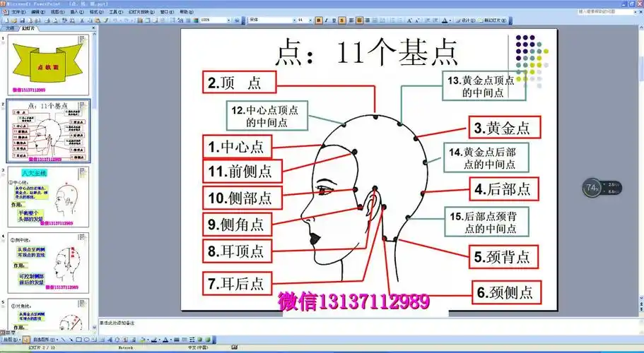Click the 3-D Style icon
Image resolution: width=644 pixels, height=353 pixels.
[208, 340]
